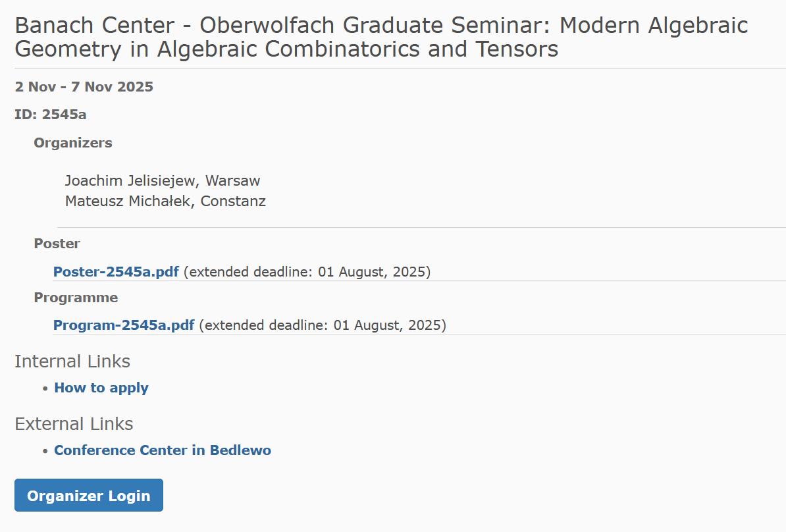Click the ID: 2545a text

pos(51,115)
